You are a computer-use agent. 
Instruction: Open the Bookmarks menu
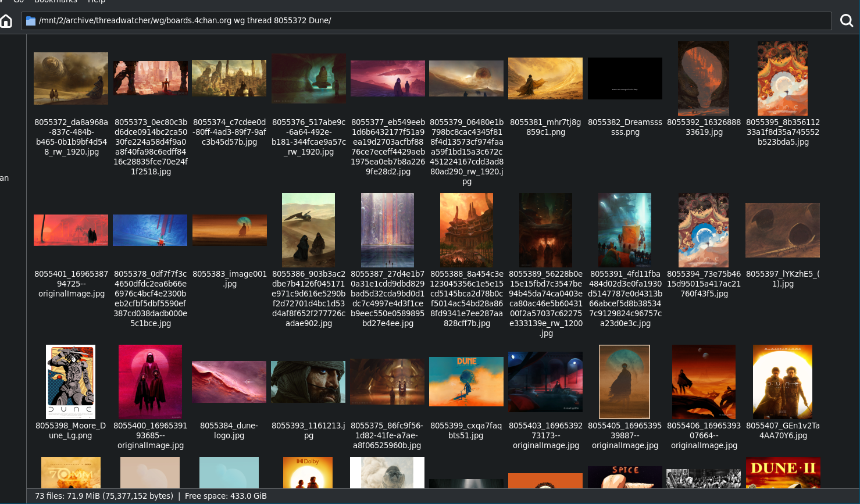pyautogui.click(x=55, y=2)
